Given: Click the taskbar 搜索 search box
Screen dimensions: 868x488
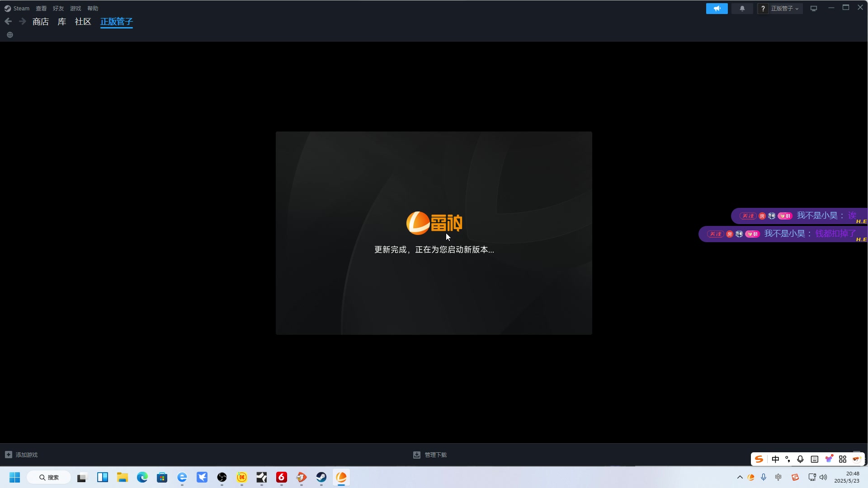Looking at the screenshot, I should point(49,477).
